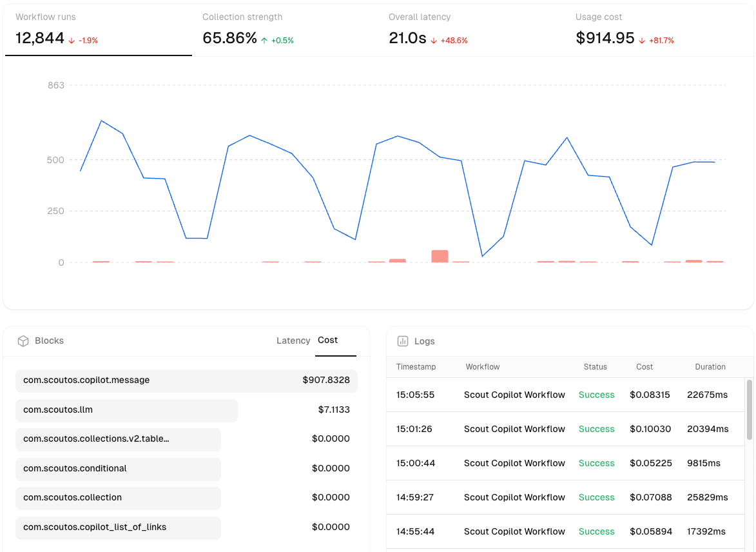Open the log entry at 15:00:44
The image size is (756, 552).
[566, 463]
